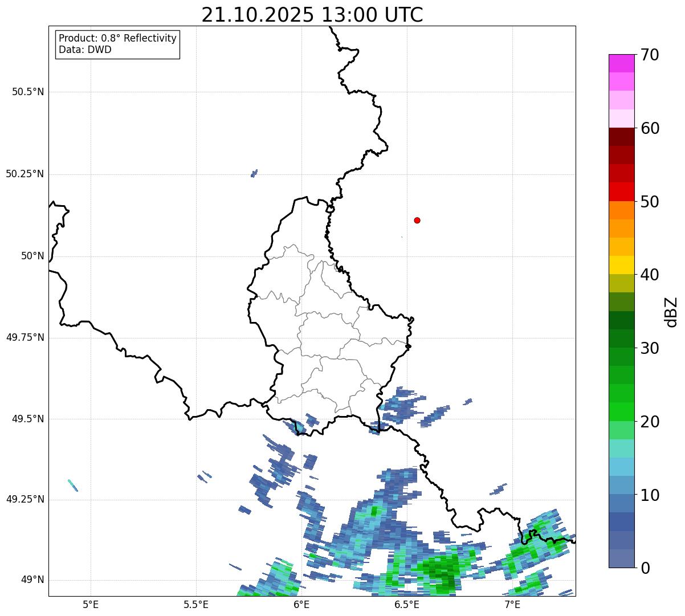Click the 6.5°E longitude label
Viewport: 685px width, 616px height.
[x=407, y=604]
